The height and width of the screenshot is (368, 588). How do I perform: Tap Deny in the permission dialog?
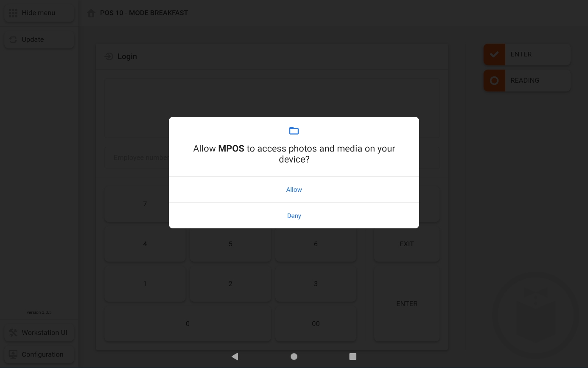click(x=294, y=216)
